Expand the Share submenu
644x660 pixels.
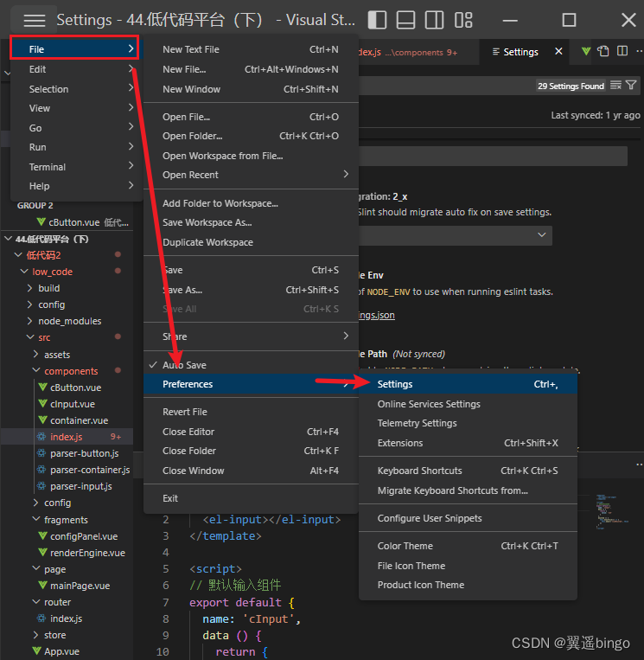point(251,336)
